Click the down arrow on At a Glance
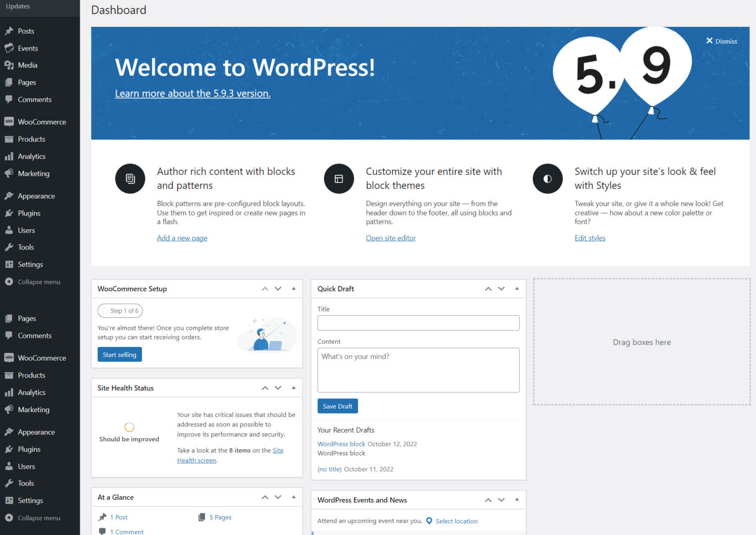The height and width of the screenshot is (535, 756). coord(278,497)
